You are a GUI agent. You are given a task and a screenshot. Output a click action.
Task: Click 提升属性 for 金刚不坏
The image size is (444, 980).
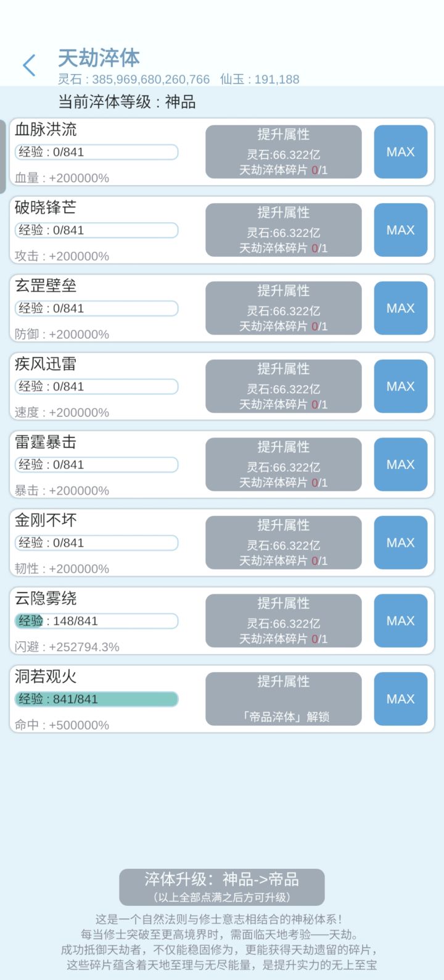(x=283, y=542)
